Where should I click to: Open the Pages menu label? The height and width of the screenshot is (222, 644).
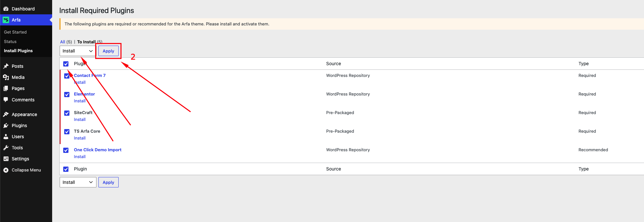pos(18,88)
